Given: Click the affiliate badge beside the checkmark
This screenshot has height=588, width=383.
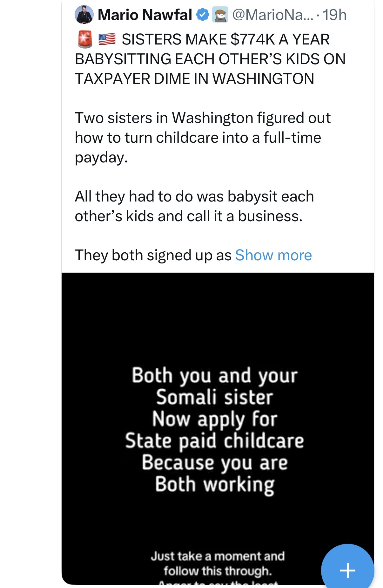Looking at the screenshot, I should point(220,15).
